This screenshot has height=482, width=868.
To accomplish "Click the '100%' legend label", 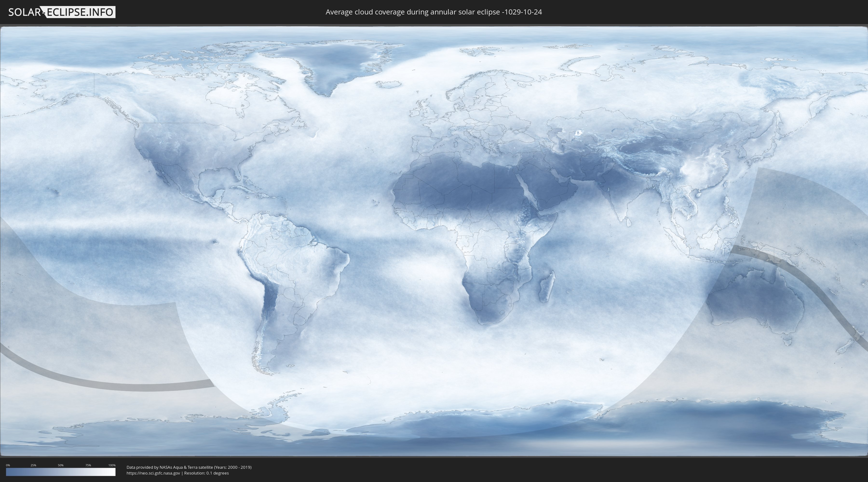I will pos(112,465).
